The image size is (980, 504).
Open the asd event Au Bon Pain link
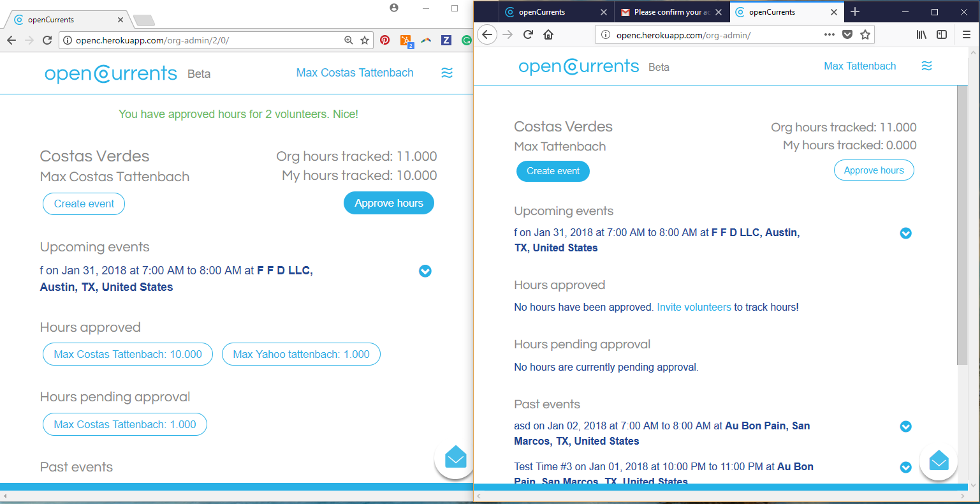[662, 433]
